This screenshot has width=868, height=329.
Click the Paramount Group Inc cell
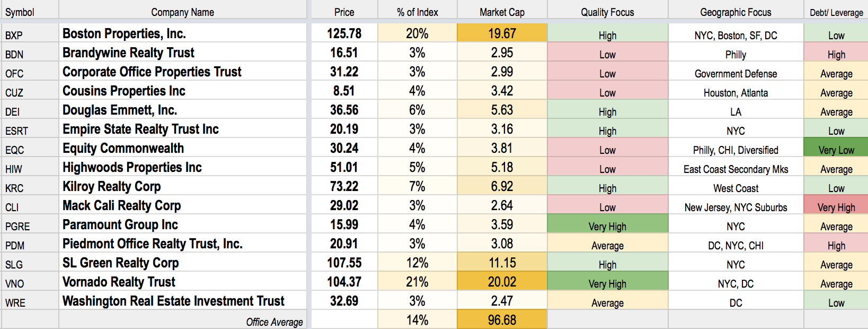pos(183,224)
